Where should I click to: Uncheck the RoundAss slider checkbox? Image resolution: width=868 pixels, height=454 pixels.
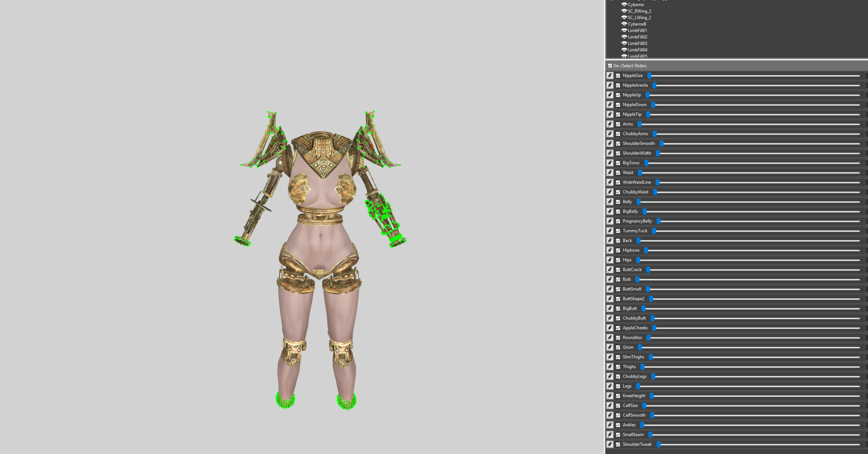pyautogui.click(x=618, y=338)
